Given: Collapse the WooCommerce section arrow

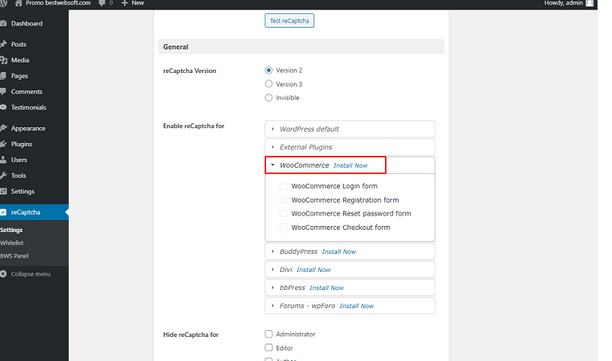Looking at the screenshot, I should click(x=273, y=165).
